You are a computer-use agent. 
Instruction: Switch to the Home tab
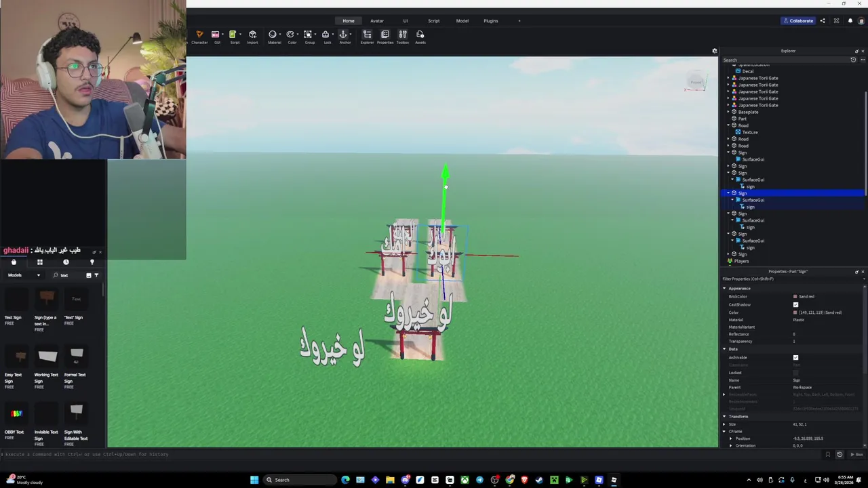coord(348,21)
